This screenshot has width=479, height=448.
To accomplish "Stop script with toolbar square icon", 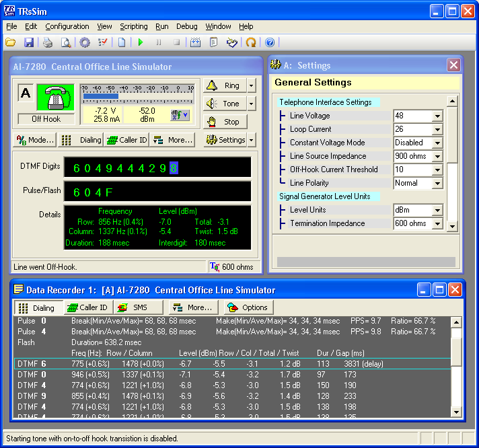I will tap(176, 42).
